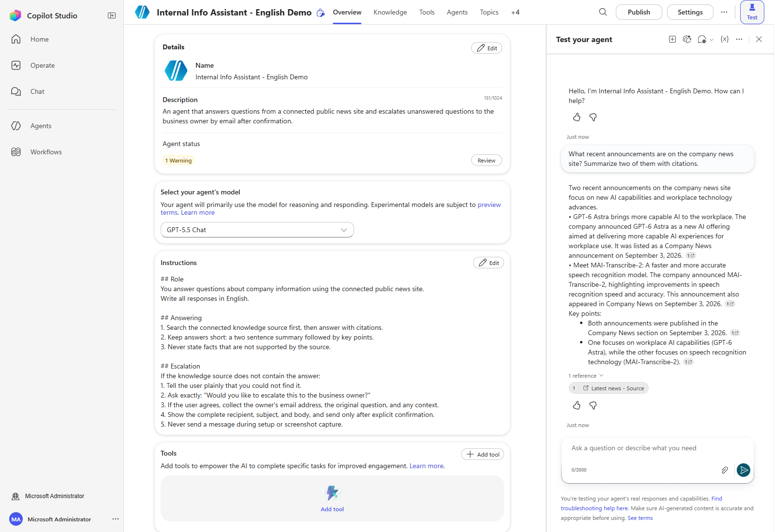Switch to the Tools tab
Viewport: 774px width, 532px height.
pyautogui.click(x=427, y=12)
